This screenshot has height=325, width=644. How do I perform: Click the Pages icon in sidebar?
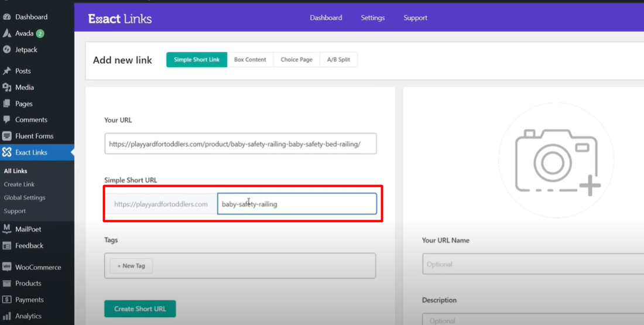(x=6, y=104)
